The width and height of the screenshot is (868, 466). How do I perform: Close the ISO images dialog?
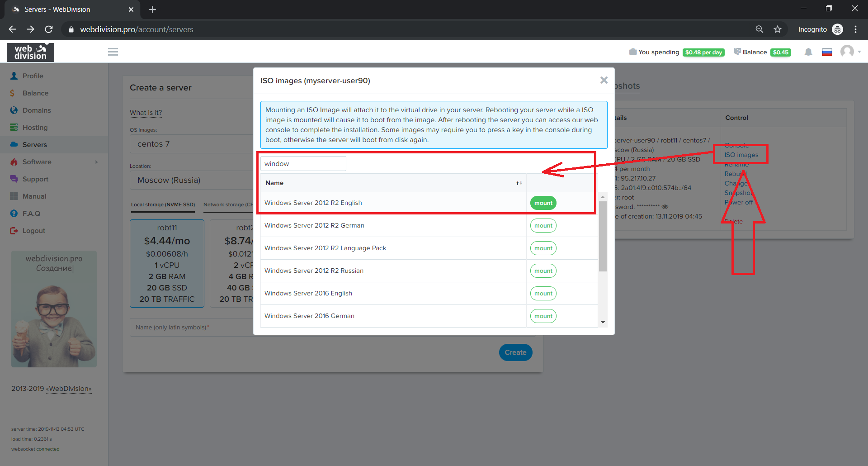[604, 80]
